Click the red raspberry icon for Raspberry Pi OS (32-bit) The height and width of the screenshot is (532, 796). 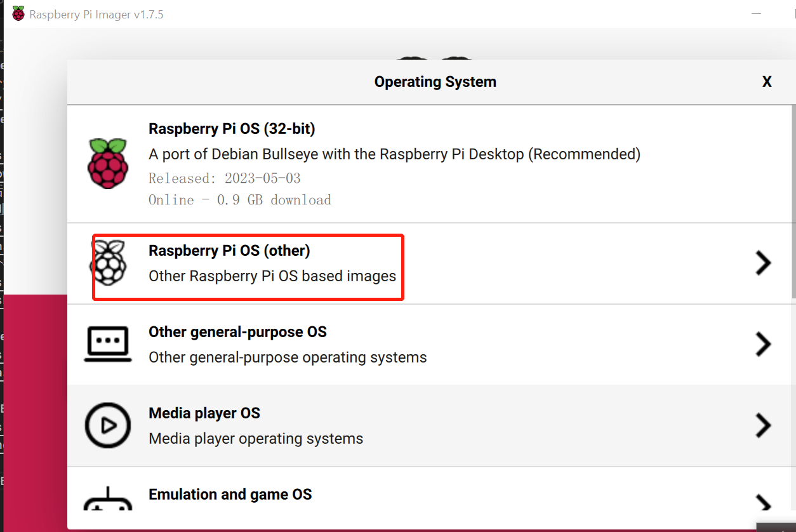point(107,163)
